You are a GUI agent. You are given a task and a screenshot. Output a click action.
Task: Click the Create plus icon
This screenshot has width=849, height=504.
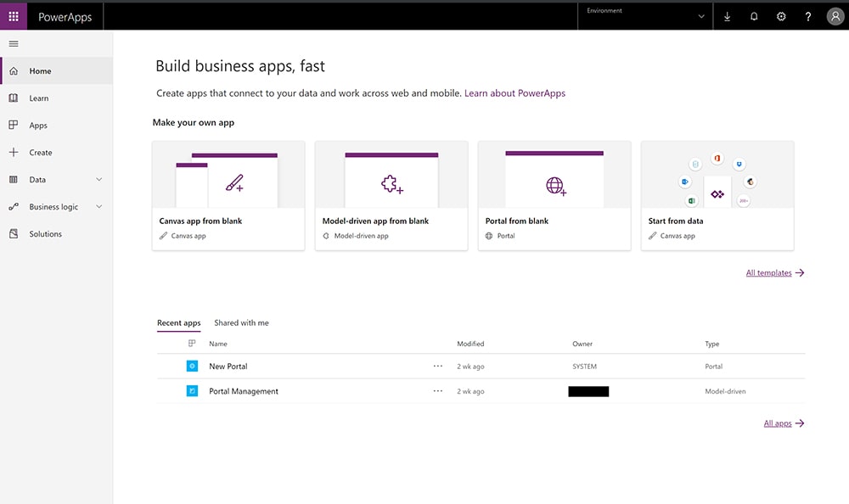tap(14, 152)
